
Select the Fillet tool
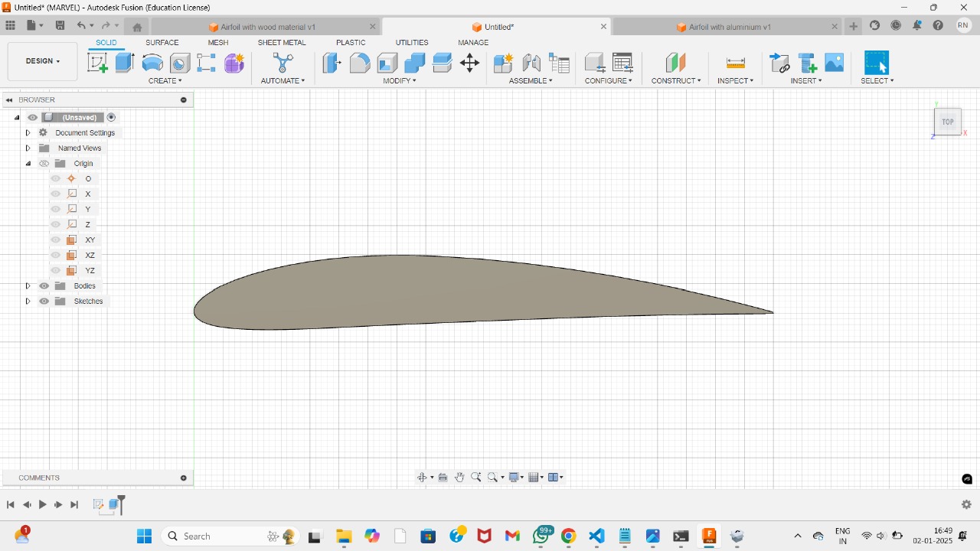(360, 63)
